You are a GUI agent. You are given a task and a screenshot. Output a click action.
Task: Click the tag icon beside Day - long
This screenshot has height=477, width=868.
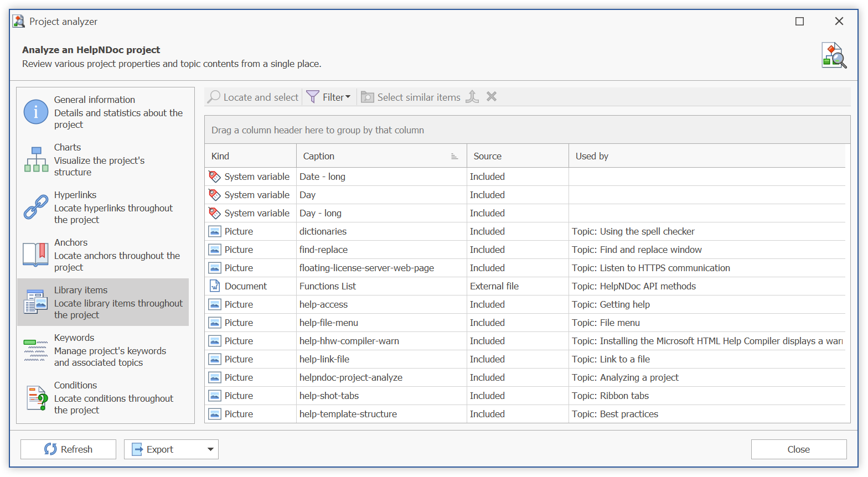[x=215, y=213]
